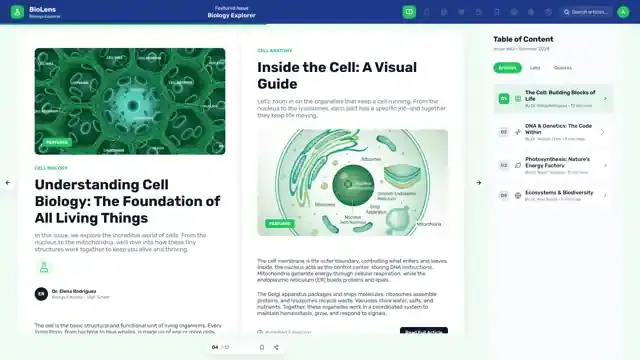Click the bookmark icon in bottom page bar
The width and height of the screenshot is (640, 360).
point(262,347)
